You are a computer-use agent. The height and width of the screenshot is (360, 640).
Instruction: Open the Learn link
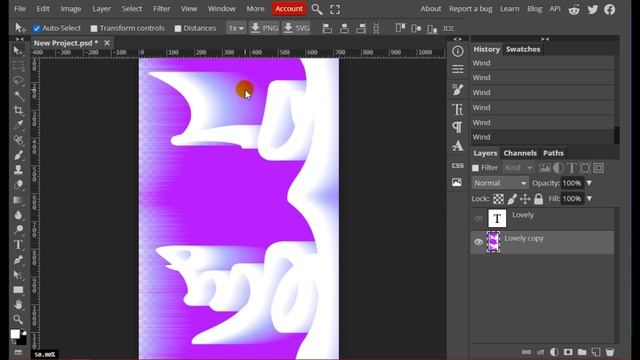tap(509, 9)
